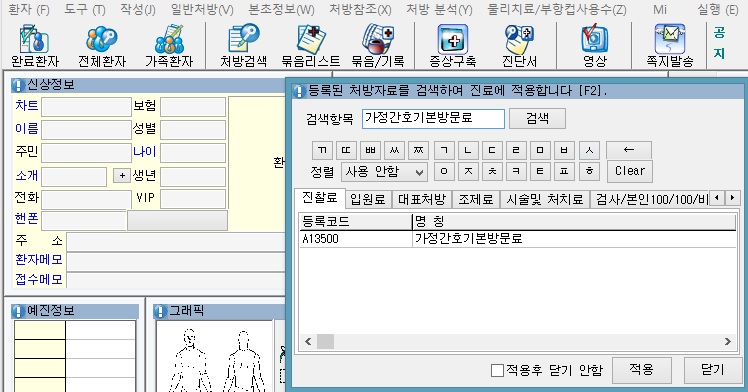Click the 적용 apply button

pyautogui.click(x=641, y=370)
